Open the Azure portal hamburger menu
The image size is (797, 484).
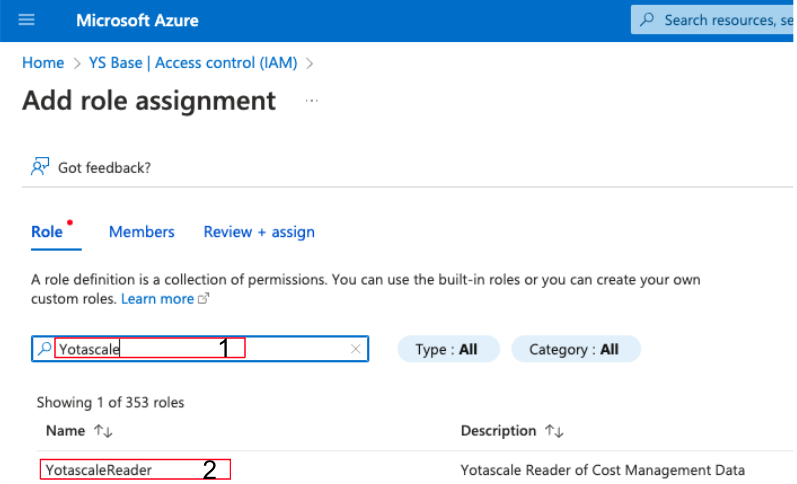(26, 20)
